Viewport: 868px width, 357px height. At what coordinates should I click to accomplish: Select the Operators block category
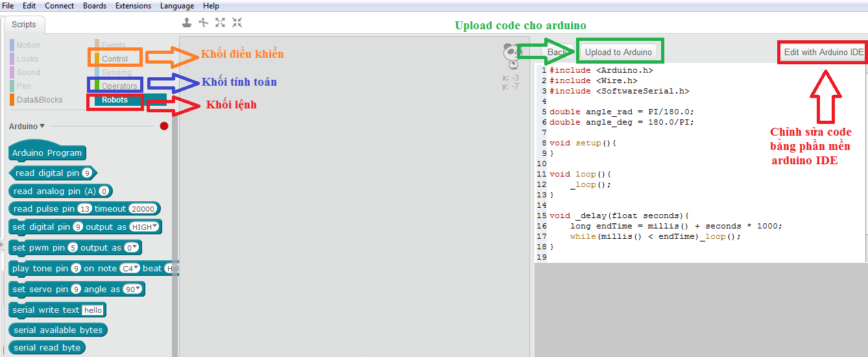(116, 86)
